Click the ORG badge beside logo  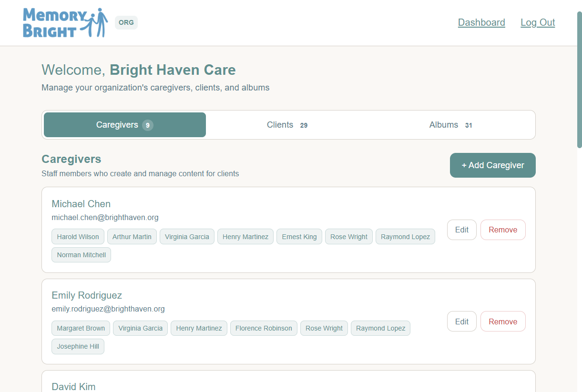point(126,22)
